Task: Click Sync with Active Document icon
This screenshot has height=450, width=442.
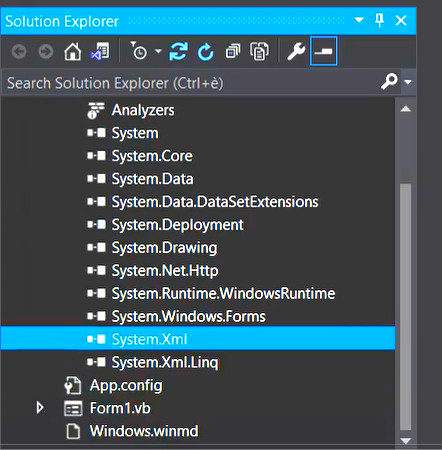Action: tap(178, 51)
